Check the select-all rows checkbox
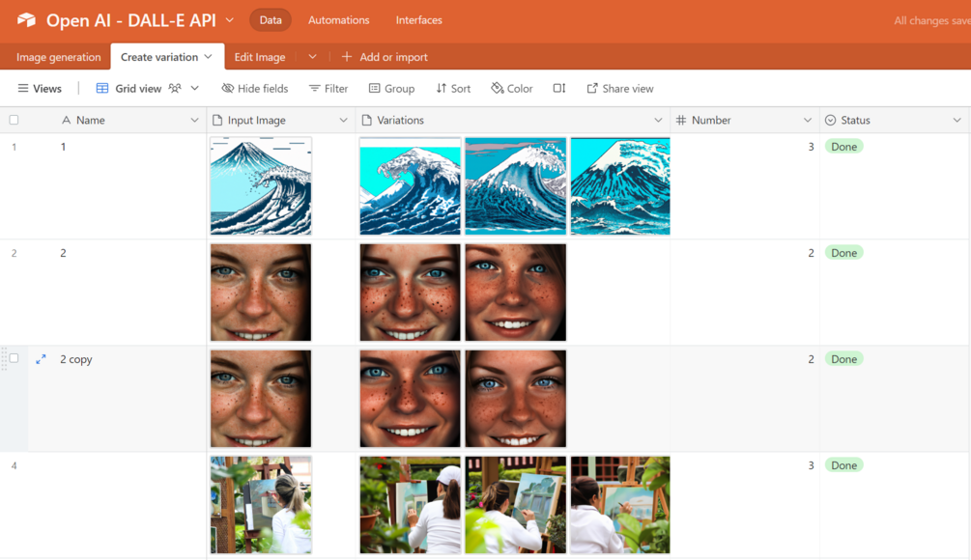This screenshot has height=560, width=971. [14, 120]
